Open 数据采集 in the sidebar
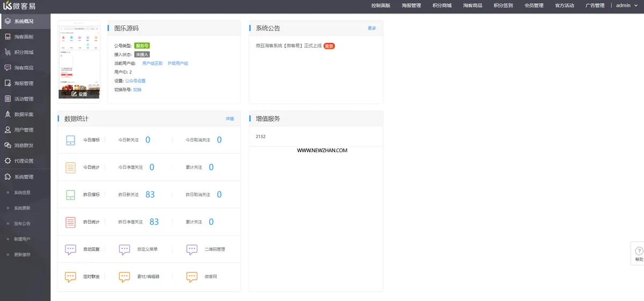Viewport: 644px width, 301px height. (25, 114)
